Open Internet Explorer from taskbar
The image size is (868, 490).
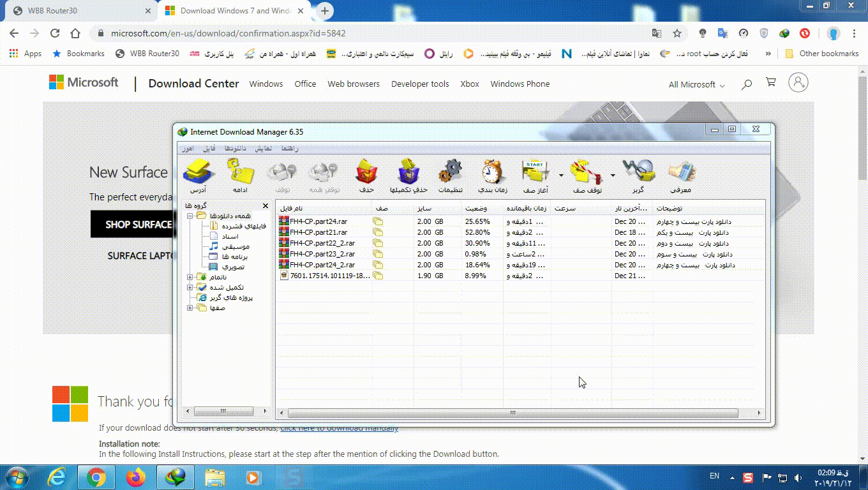point(57,477)
